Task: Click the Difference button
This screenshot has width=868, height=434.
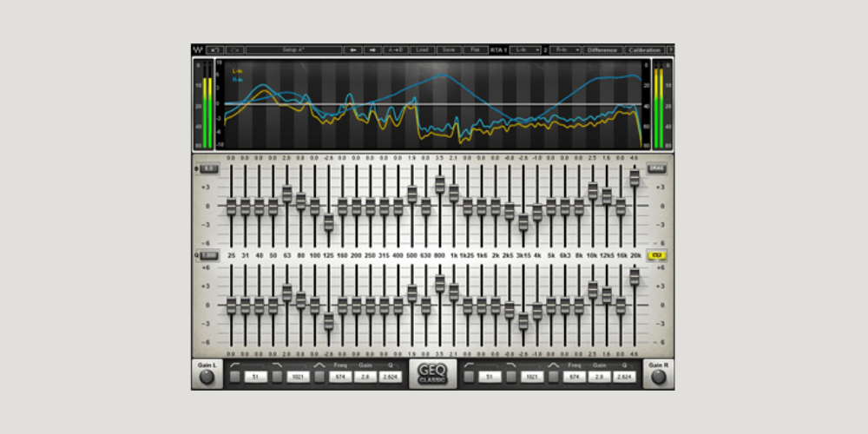Action: coord(603,49)
